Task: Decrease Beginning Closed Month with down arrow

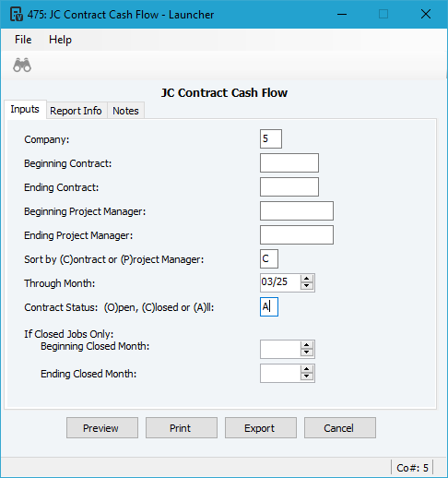Action: 307,353
